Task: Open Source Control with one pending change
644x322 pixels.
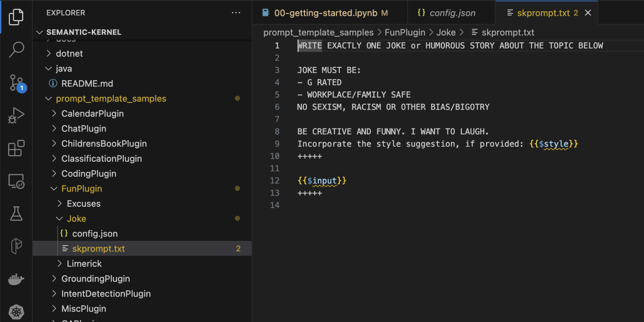Action: click(x=16, y=83)
